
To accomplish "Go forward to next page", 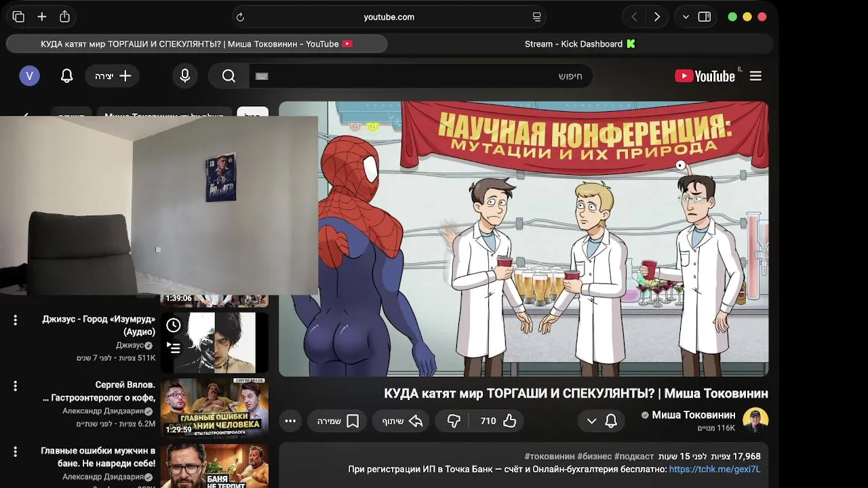I will [x=656, y=17].
